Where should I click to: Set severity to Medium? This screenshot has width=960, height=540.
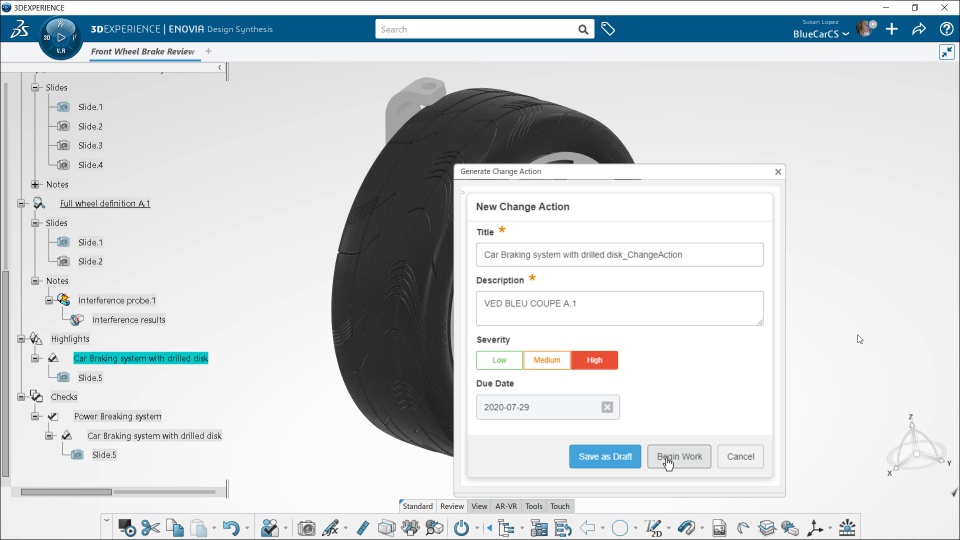[547, 360]
